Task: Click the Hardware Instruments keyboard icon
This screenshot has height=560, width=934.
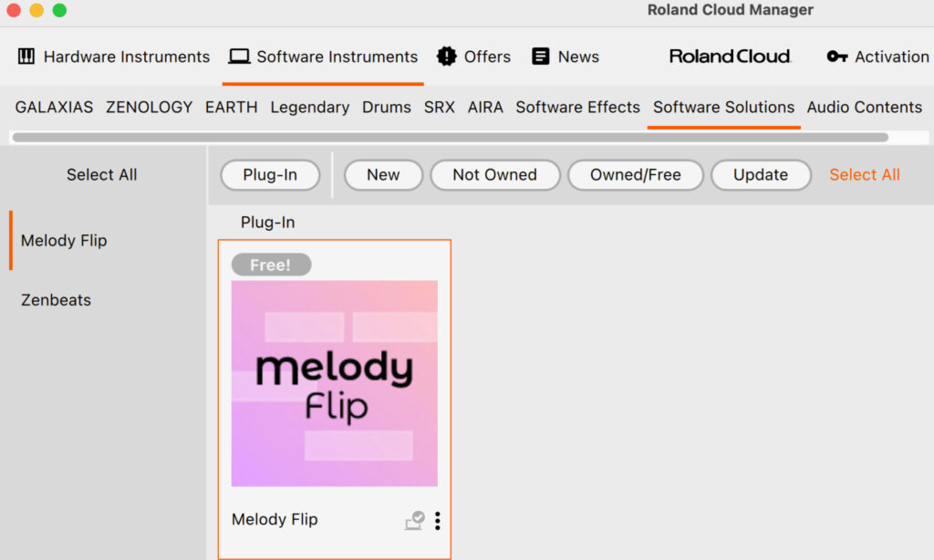Action: (26, 57)
